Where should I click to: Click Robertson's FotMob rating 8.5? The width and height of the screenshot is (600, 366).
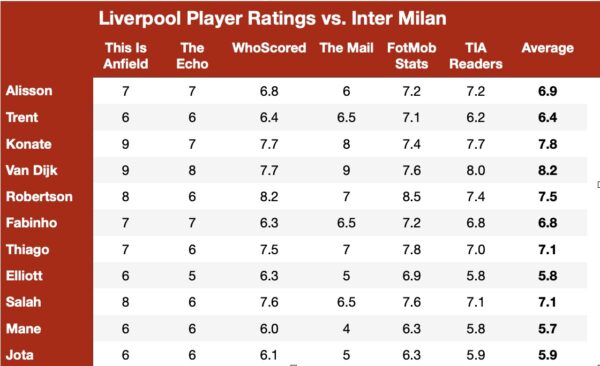point(411,196)
